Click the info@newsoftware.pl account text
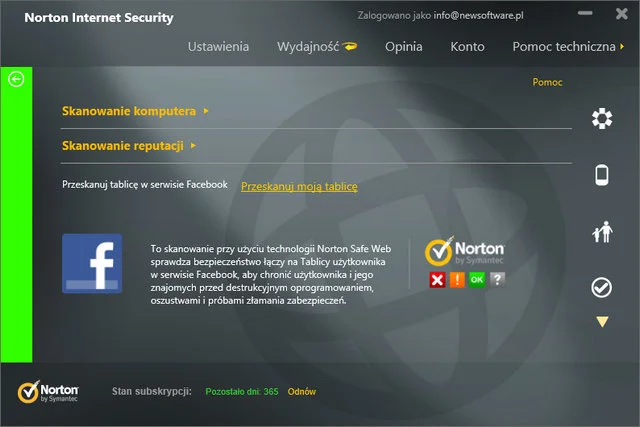Viewport: 640px width, 427px height. [478, 16]
